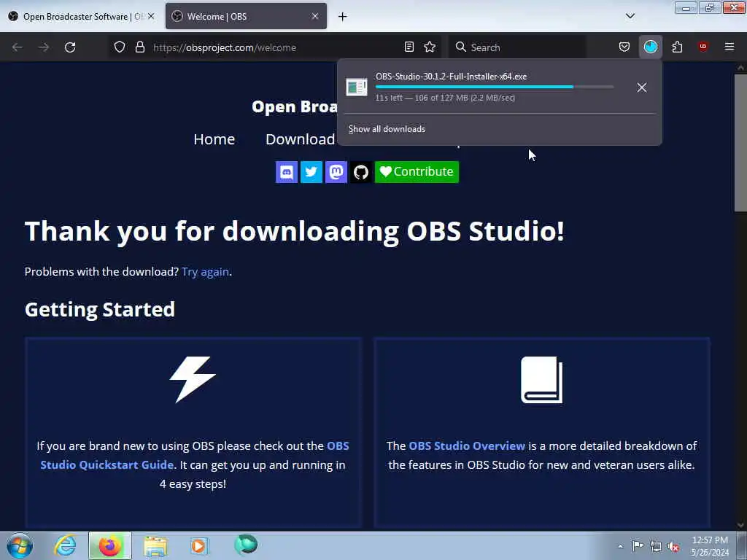
Task: Click the OBS-Studio-30.1.2-Full-Installer-x64.exe filename
Action: [x=451, y=76]
